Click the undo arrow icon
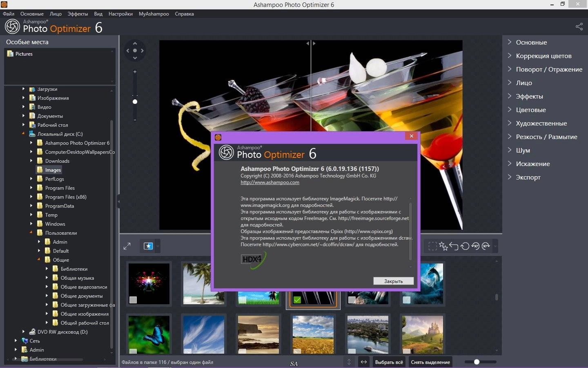 coord(454,246)
